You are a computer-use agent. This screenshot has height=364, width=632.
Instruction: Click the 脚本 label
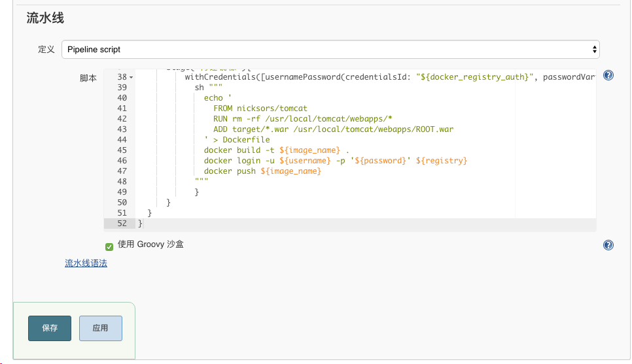tap(88, 78)
